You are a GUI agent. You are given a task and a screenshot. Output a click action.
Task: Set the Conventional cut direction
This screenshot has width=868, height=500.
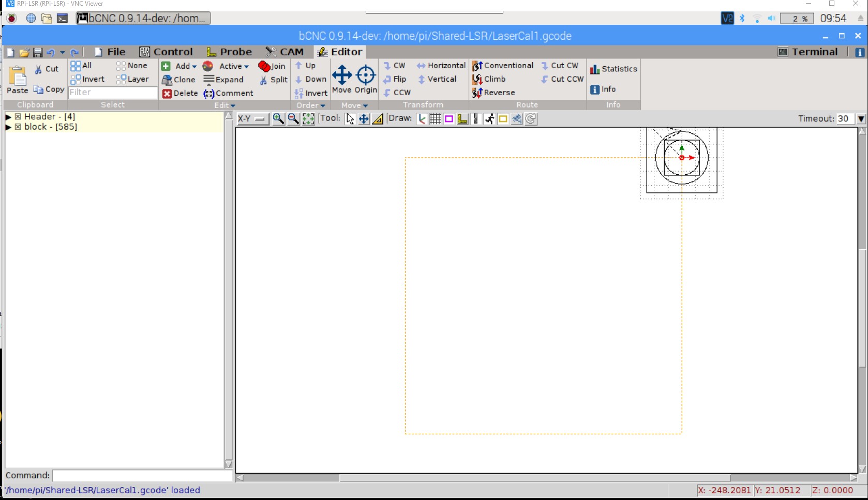502,66
